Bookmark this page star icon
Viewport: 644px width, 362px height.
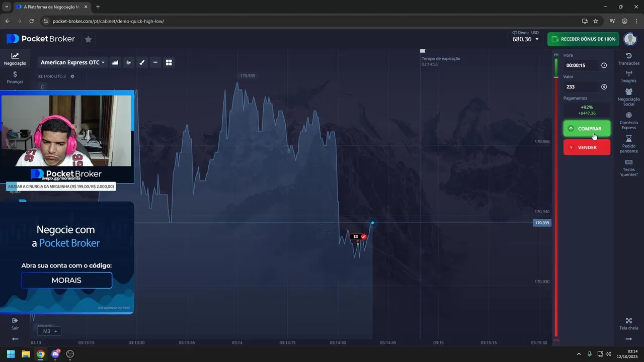click(x=596, y=21)
